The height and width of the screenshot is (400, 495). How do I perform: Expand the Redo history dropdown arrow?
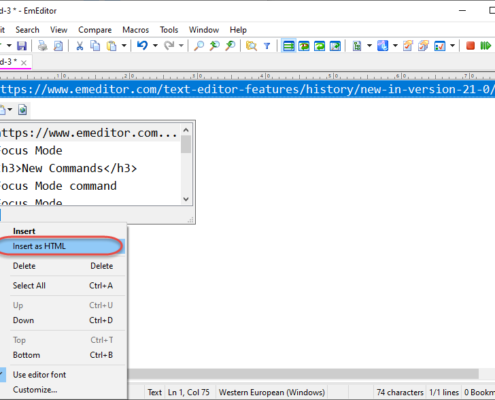[181, 45]
